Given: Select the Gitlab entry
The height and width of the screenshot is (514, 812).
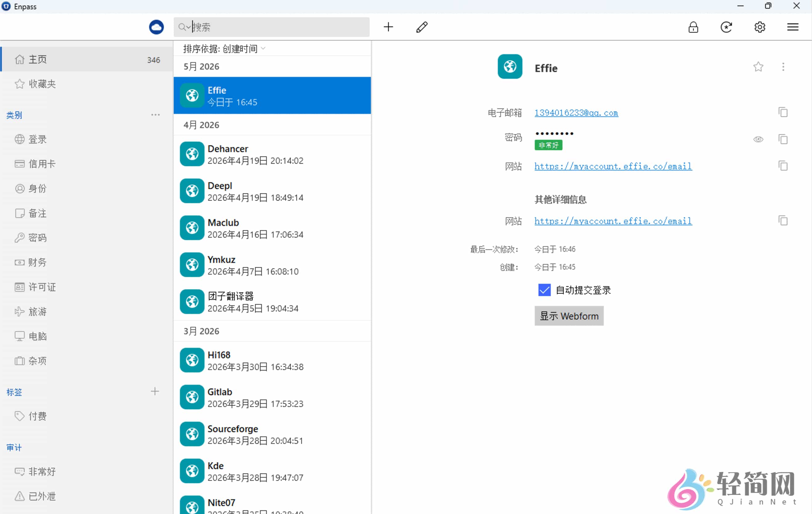Looking at the screenshot, I should (272, 397).
